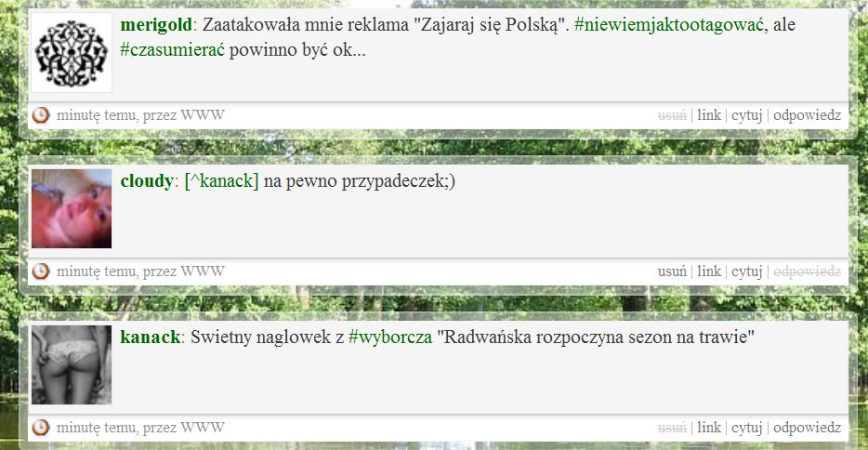The width and height of the screenshot is (868, 450).
Task: Open cloudy's avatar picture
Action: tap(72, 208)
